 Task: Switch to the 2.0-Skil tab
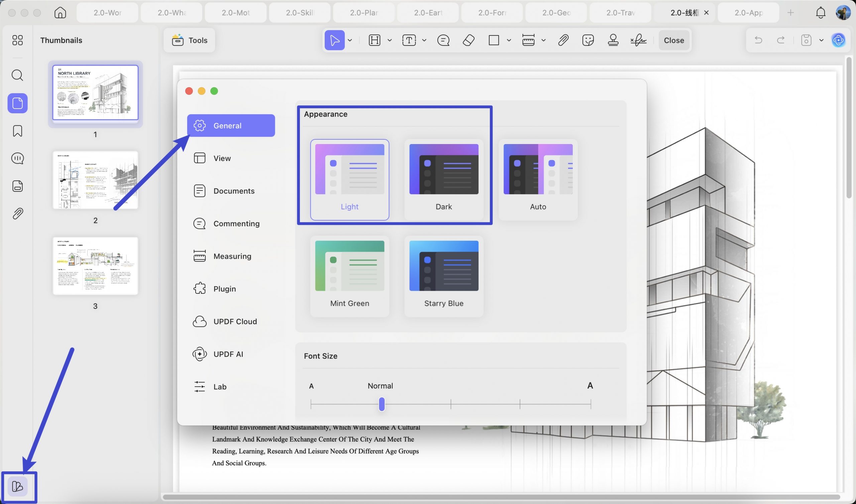pyautogui.click(x=300, y=13)
